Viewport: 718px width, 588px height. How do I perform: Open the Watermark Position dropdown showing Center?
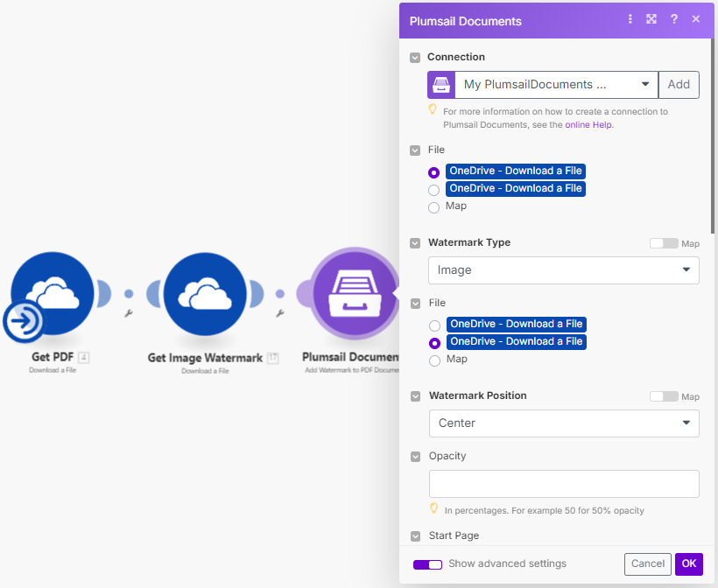coord(564,423)
